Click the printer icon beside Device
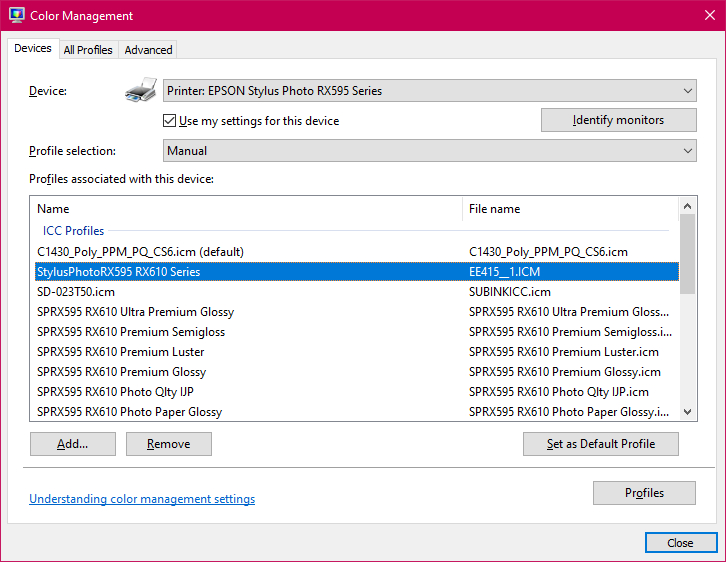The width and height of the screenshot is (726, 562). coord(141,90)
